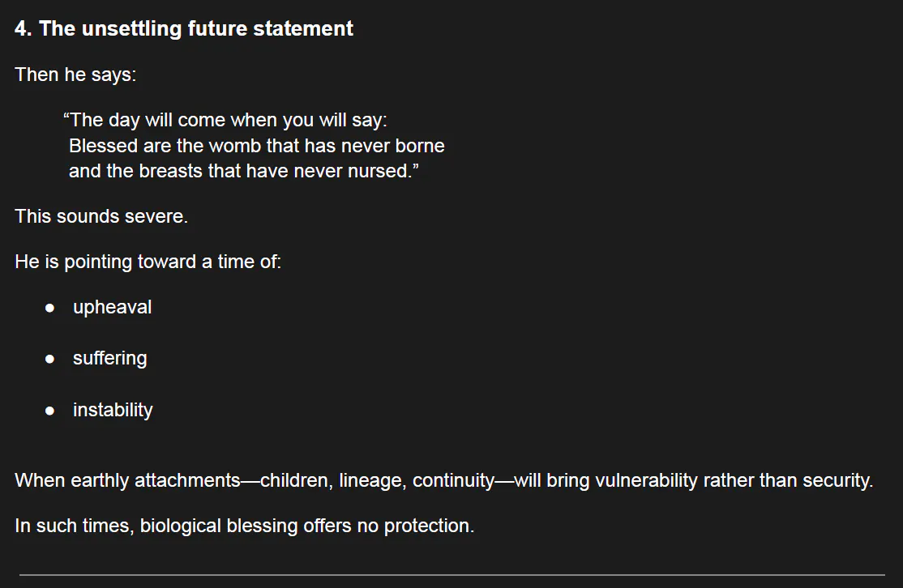The height and width of the screenshot is (588, 903).
Task: Click the quote line "The day will come"
Action: pyautogui.click(x=225, y=121)
